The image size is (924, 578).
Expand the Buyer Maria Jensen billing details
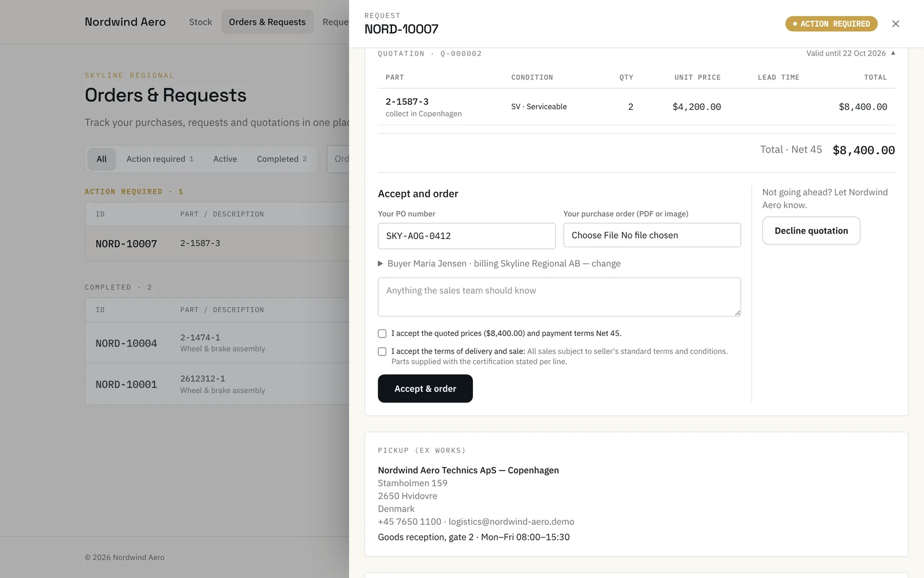coord(499,264)
